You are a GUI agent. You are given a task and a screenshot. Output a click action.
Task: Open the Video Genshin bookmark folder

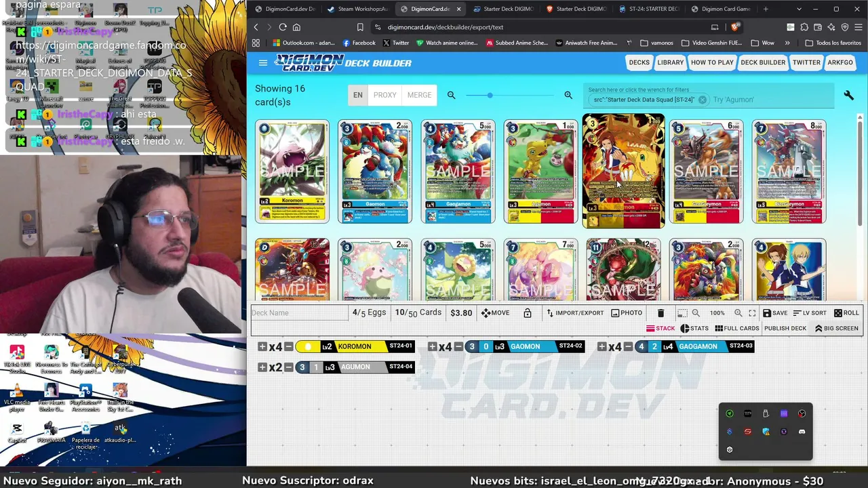[x=711, y=43]
